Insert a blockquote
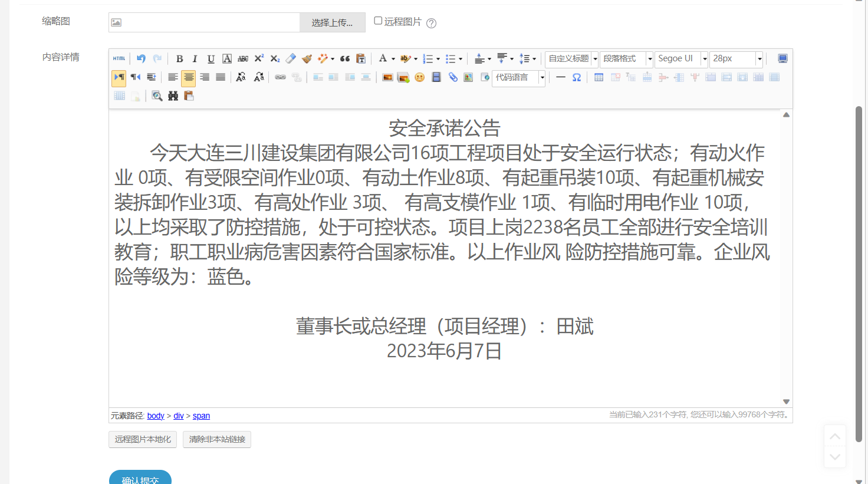868x484 pixels. pos(345,59)
